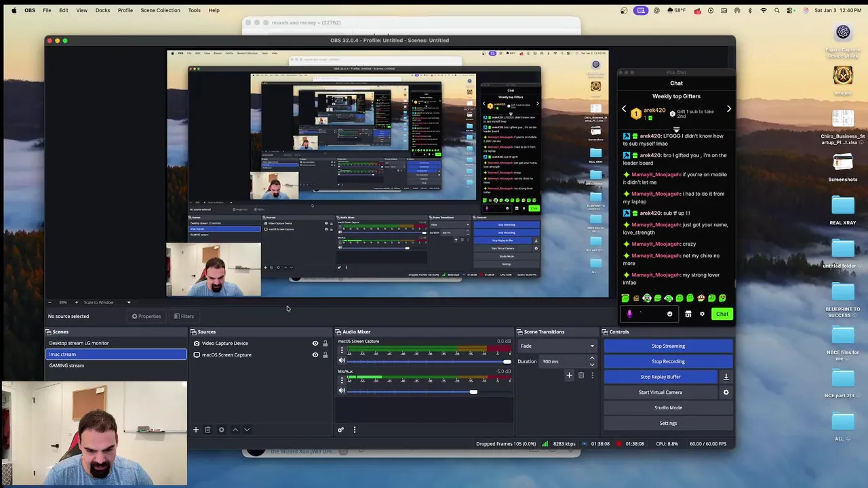Open macOS Spotlight search icon
868x488 pixels.
tap(777, 10)
